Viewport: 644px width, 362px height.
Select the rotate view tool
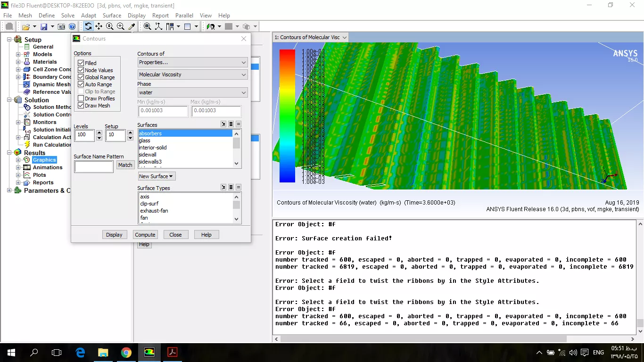pos(88,27)
